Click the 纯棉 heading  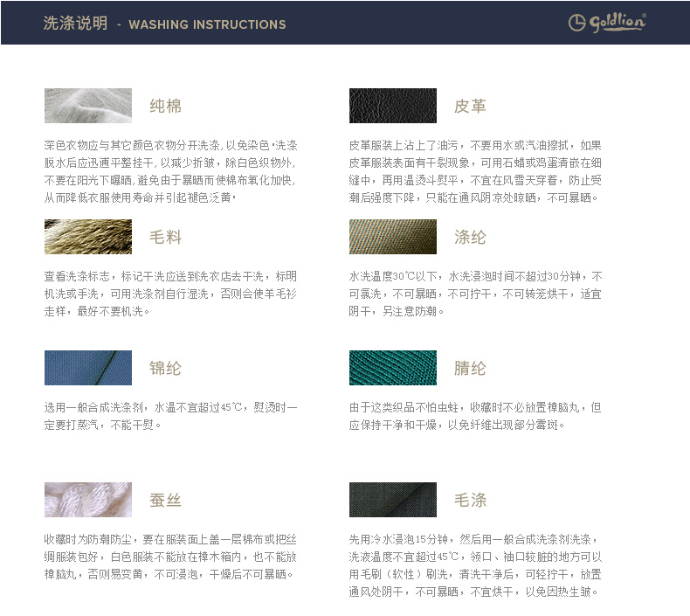pyautogui.click(x=165, y=106)
